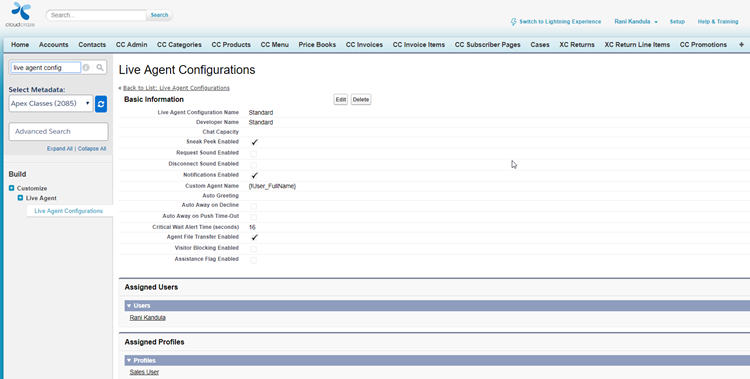750x379 pixels.
Task: Click the Live Agent Configuration Name value Standard
Action: point(261,112)
